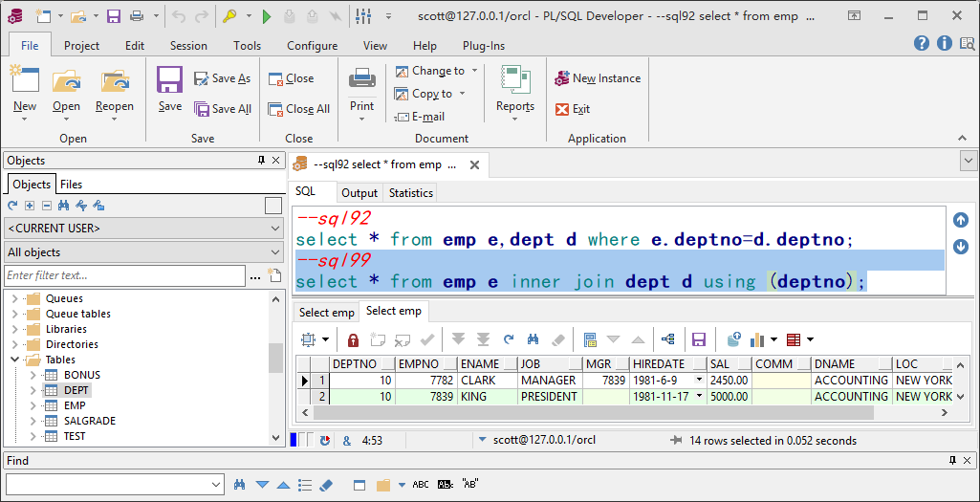Click the wrench folder icon in Objects toolbar
This screenshot has width=980, height=502.
98,205
